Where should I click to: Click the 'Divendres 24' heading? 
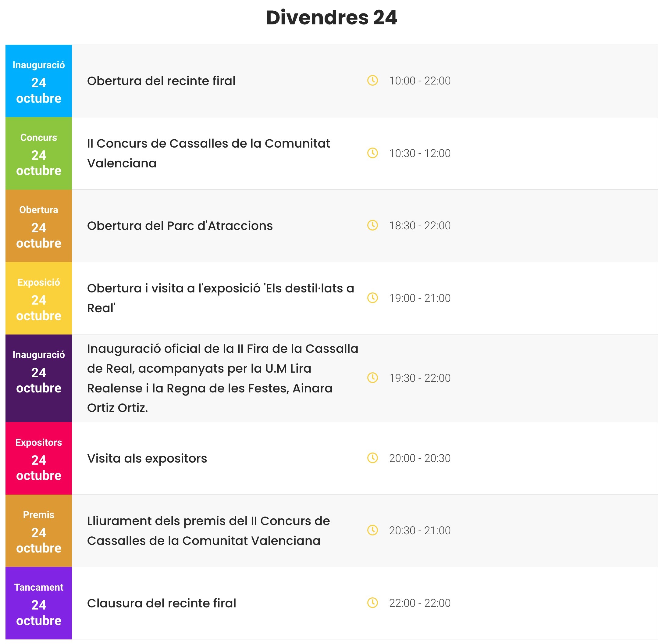(331, 18)
